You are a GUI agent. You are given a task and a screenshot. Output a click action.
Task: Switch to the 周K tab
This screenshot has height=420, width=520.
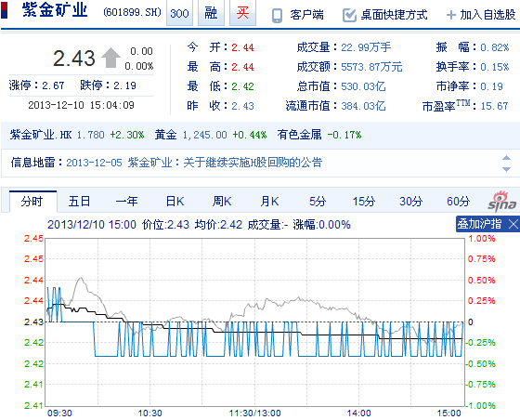click(x=222, y=202)
